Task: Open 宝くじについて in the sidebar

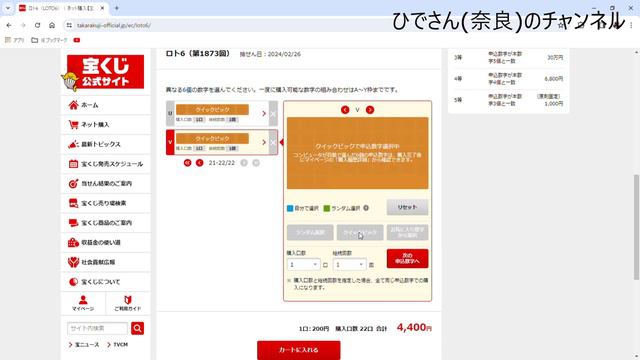Action: pyautogui.click(x=106, y=282)
